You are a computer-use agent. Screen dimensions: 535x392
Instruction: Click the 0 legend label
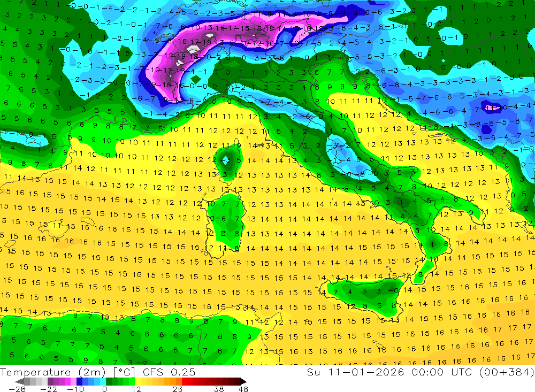tap(104, 389)
